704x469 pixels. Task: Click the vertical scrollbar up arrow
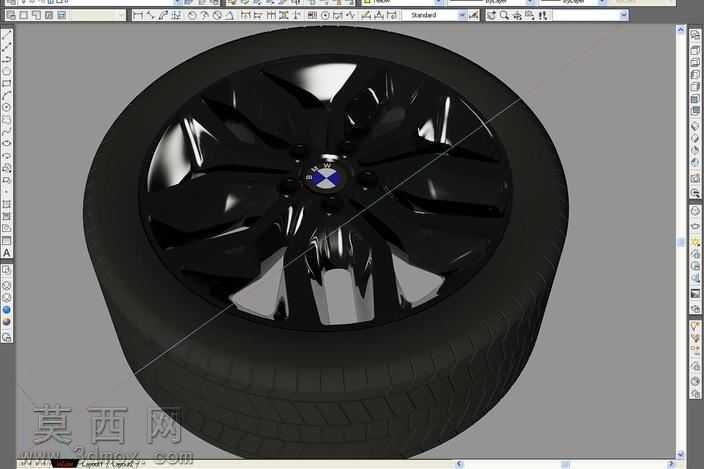[x=680, y=30]
